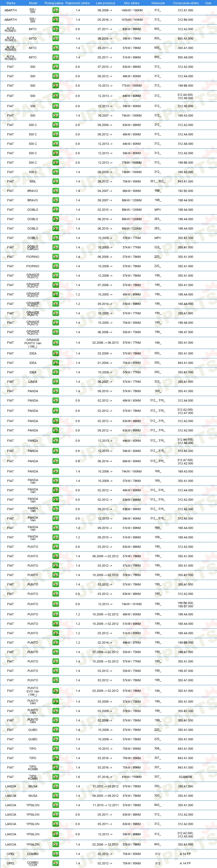Select model name LINEA

(33, 382)
